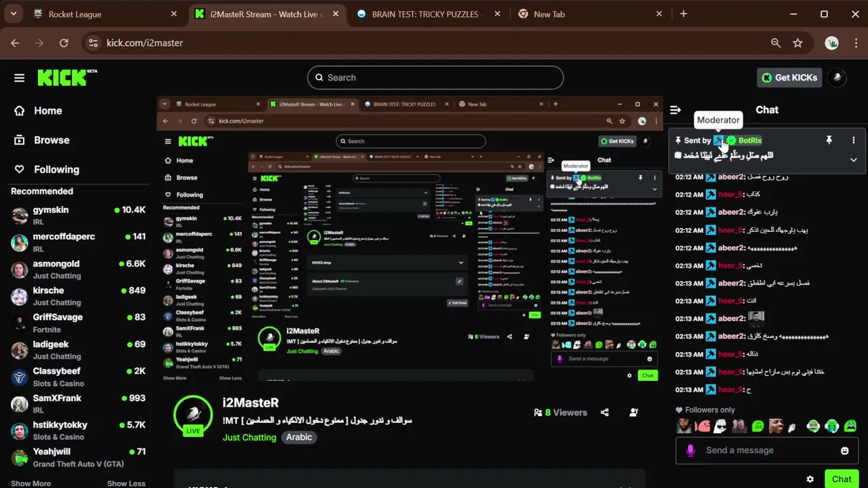
Task: Click the kirsche channel avatar in the sidebar
Action: click(x=20, y=296)
